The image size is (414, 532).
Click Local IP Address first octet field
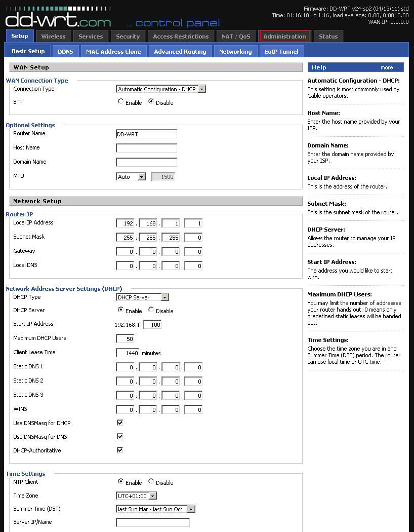pos(125,223)
